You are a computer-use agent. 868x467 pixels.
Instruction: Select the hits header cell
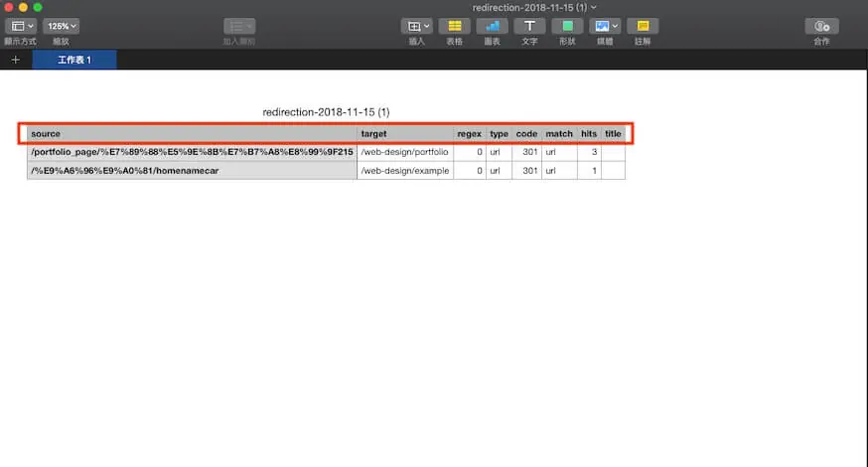click(589, 133)
